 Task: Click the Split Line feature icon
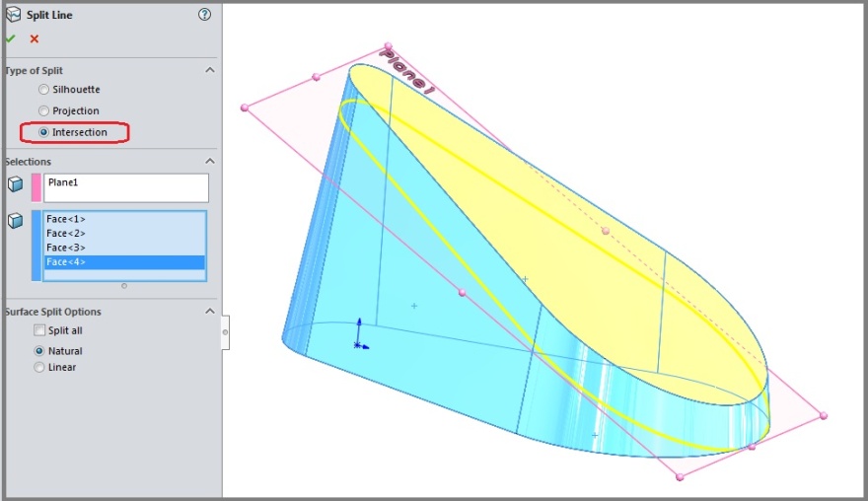pos(13,15)
